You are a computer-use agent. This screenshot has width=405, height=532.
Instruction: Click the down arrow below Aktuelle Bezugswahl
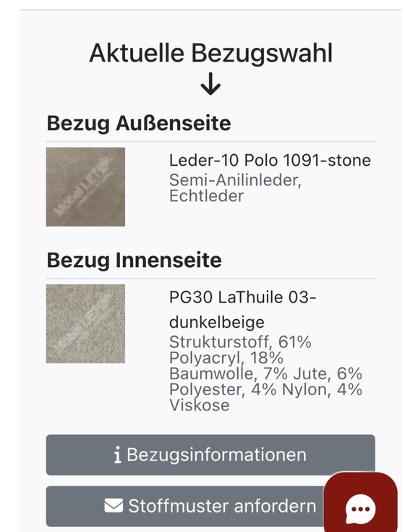[210, 83]
